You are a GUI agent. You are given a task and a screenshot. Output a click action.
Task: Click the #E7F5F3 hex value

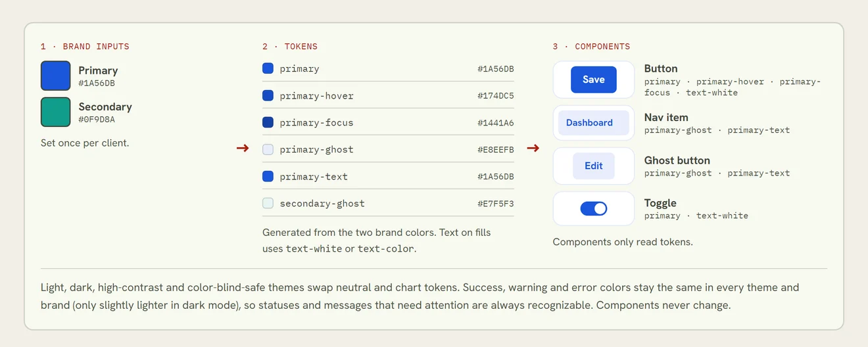click(x=496, y=204)
